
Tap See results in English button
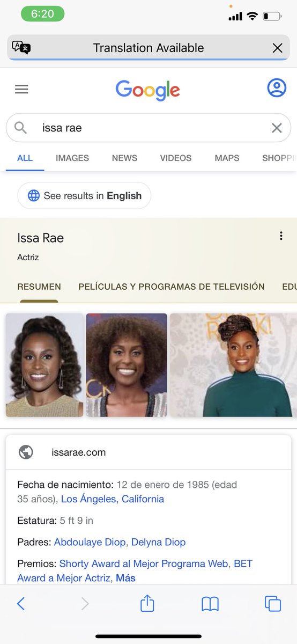[x=84, y=196]
